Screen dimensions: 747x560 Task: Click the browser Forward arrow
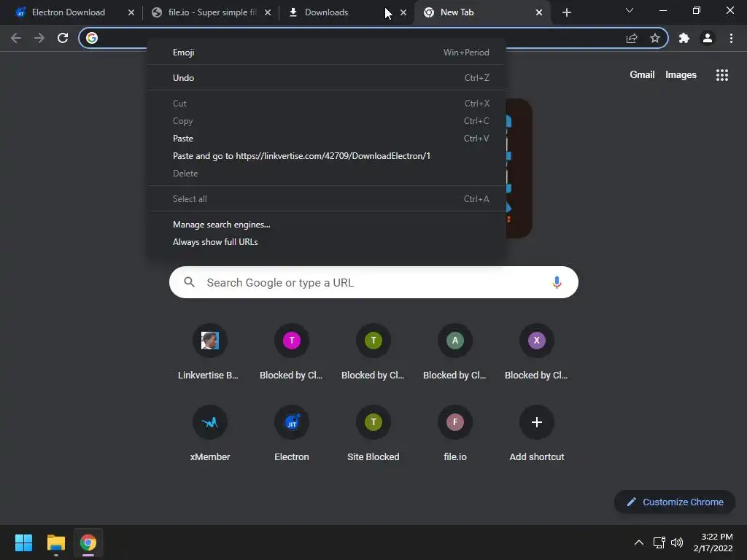coord(39,38)
